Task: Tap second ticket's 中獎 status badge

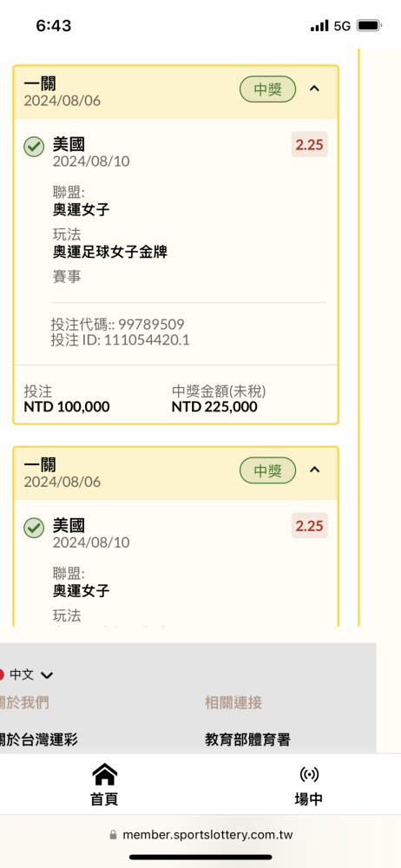Action: [x=267, y=470]
